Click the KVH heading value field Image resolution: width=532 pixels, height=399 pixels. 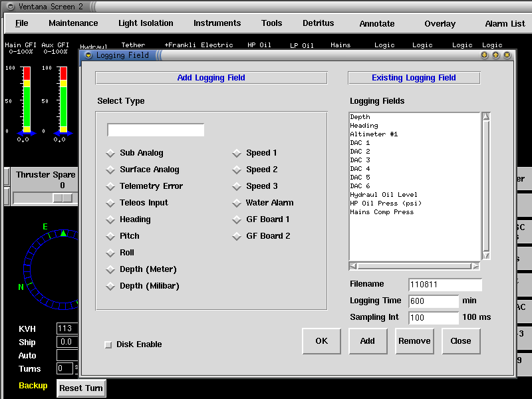tap(67, 329)
